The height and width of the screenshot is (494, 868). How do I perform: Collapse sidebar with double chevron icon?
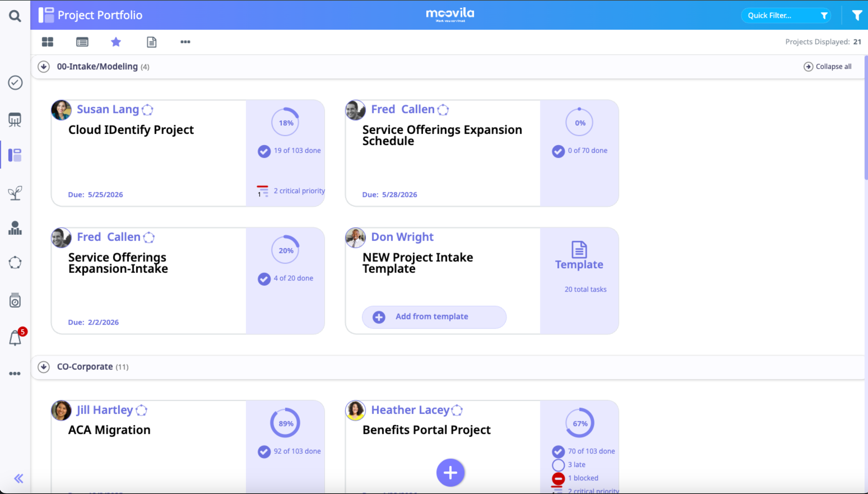pos(19,478)
